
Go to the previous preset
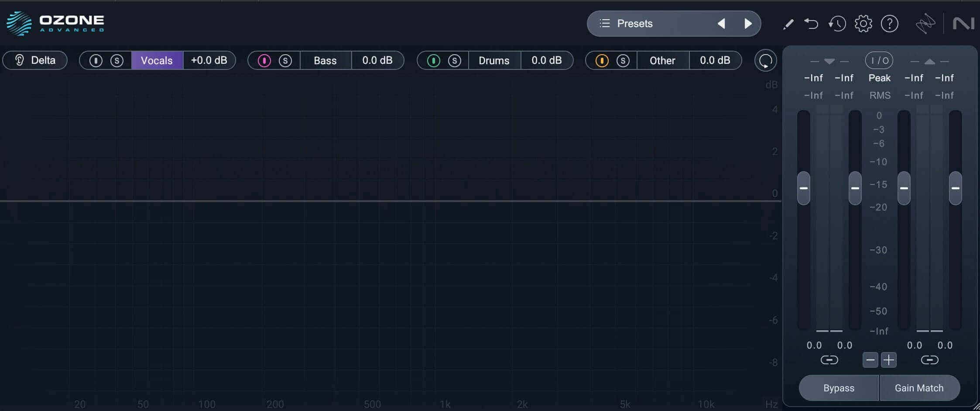coord(722,24)
